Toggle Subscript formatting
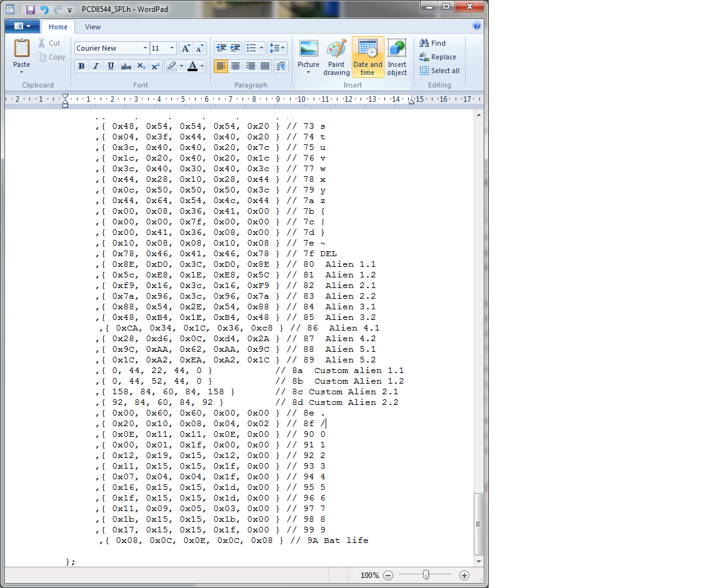720x588 pixels. [x=141, y=66]
